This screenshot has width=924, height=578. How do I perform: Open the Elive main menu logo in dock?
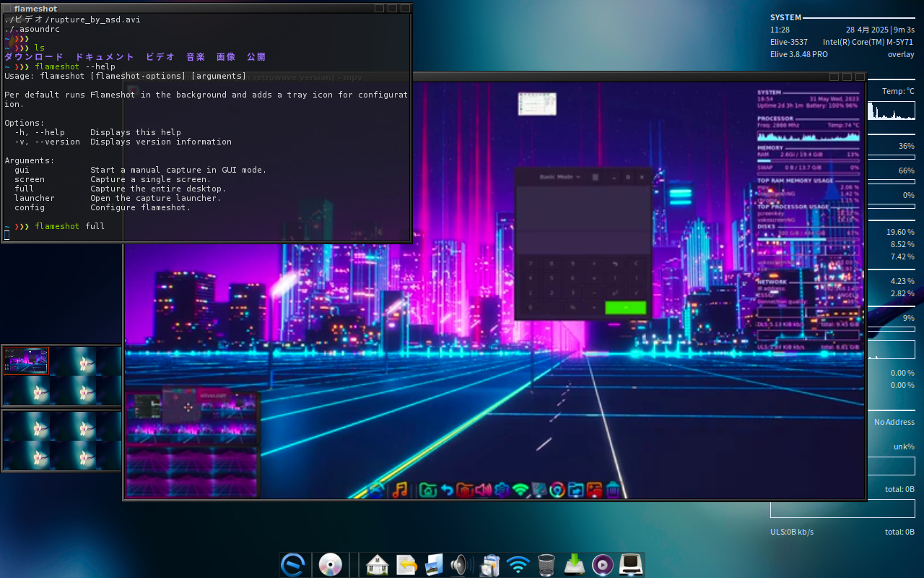pos(293,564)
